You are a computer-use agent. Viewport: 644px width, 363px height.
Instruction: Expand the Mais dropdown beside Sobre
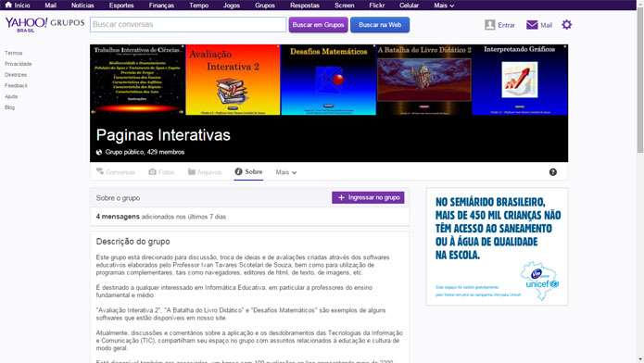tap(285, 172)
